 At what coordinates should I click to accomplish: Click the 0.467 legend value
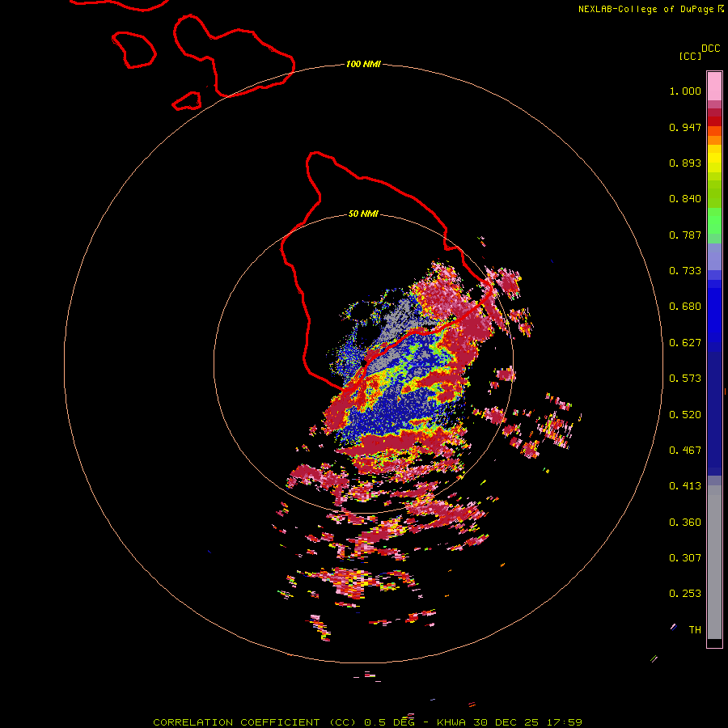685,451
